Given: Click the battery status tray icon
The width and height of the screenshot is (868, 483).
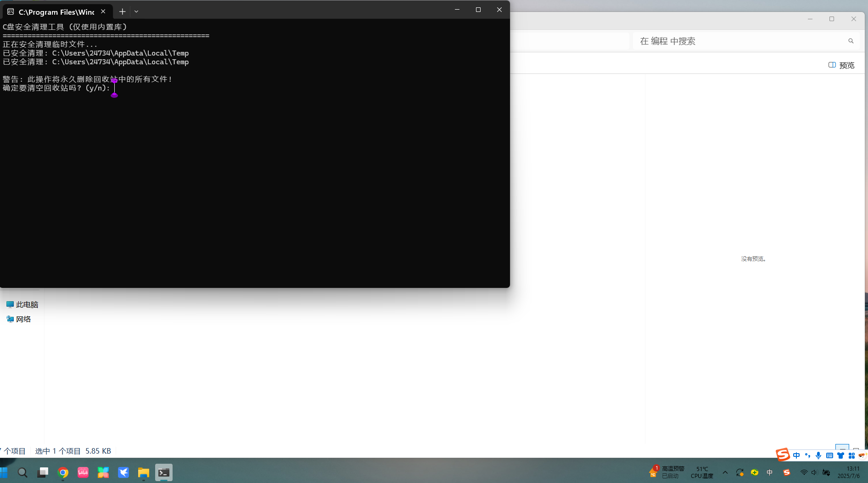Looking at the screenshot, I should [x=826, y=472].
